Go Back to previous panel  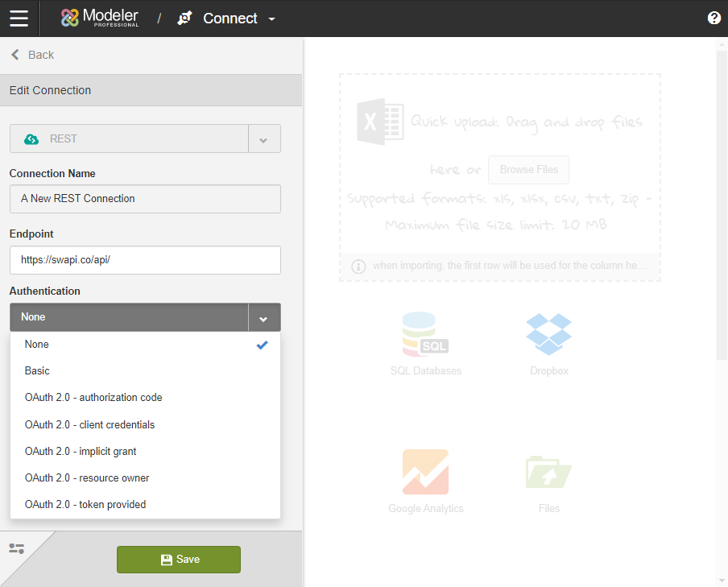pos(32,55)
